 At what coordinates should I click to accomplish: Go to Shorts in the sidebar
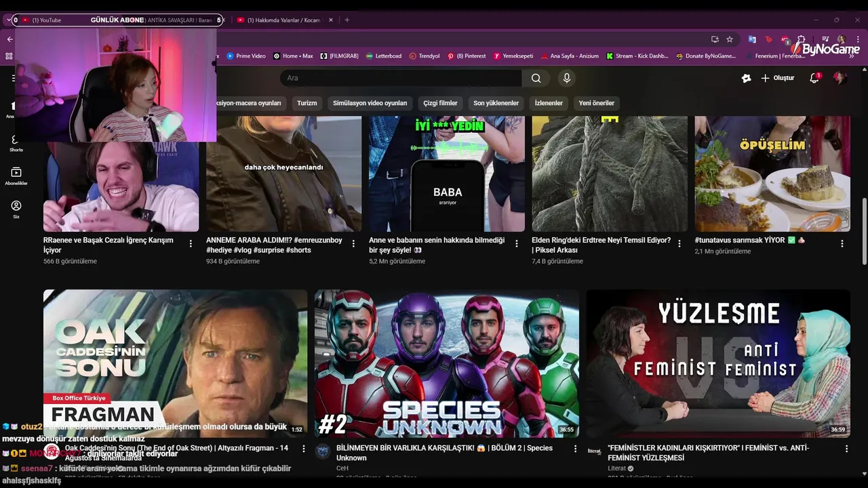point(16,143)
